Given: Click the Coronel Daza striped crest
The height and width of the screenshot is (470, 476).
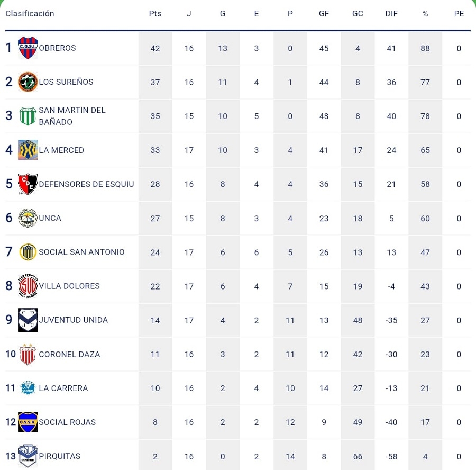Looking at the screenshot, I should coord(28,354).
